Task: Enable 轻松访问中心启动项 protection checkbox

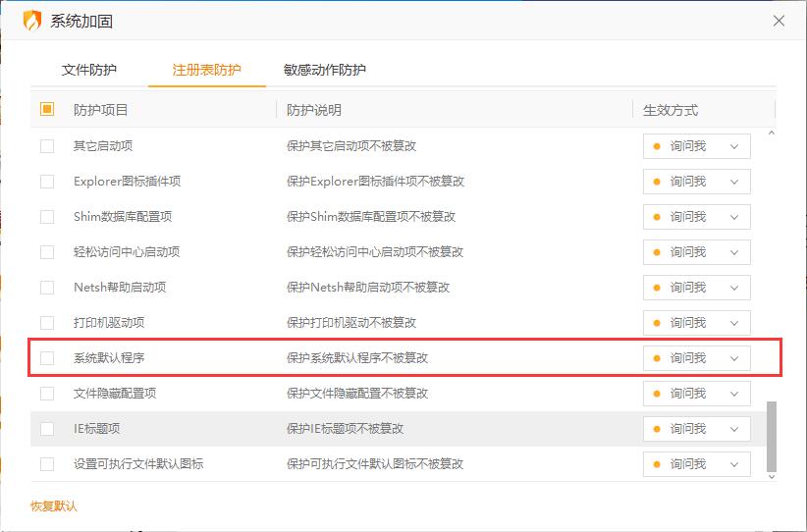Action: coord(47,252)
